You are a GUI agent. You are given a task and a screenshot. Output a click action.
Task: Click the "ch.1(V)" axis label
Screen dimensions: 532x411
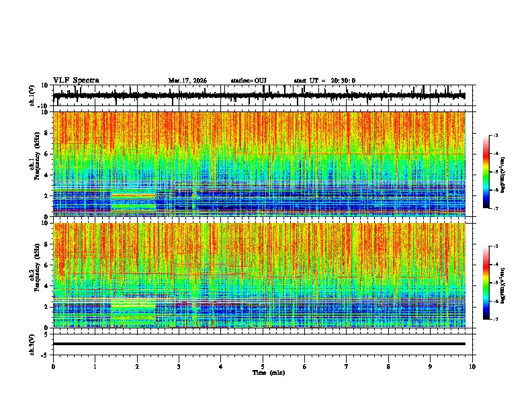coord(32,95)
